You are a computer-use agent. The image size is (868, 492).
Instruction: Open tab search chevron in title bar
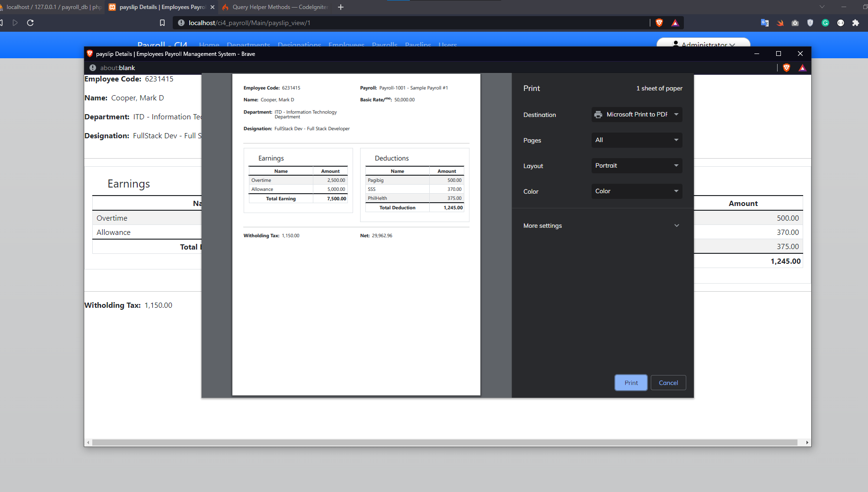pyautogui.click(x=822, y=7)
